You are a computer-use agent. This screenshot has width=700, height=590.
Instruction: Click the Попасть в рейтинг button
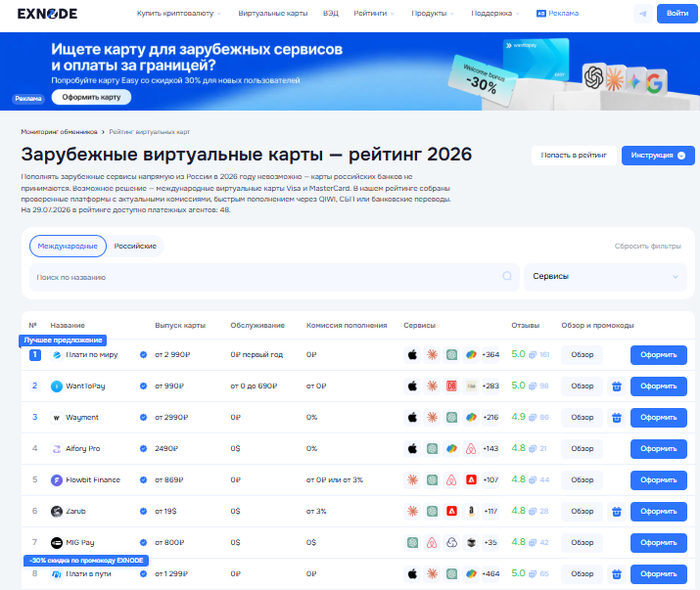pyautogui.click(x=574, y=155)
